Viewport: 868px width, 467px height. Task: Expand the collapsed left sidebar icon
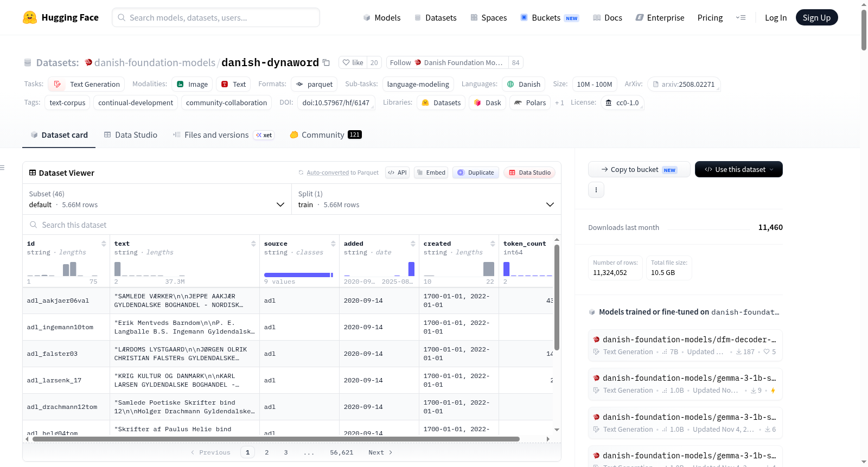click(2, 168)
